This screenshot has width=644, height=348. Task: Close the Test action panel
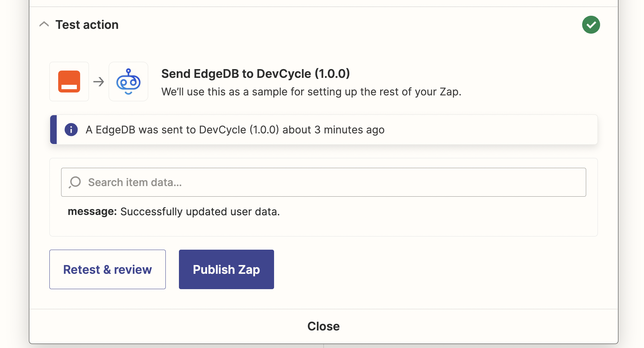click(x=323, y=326)
